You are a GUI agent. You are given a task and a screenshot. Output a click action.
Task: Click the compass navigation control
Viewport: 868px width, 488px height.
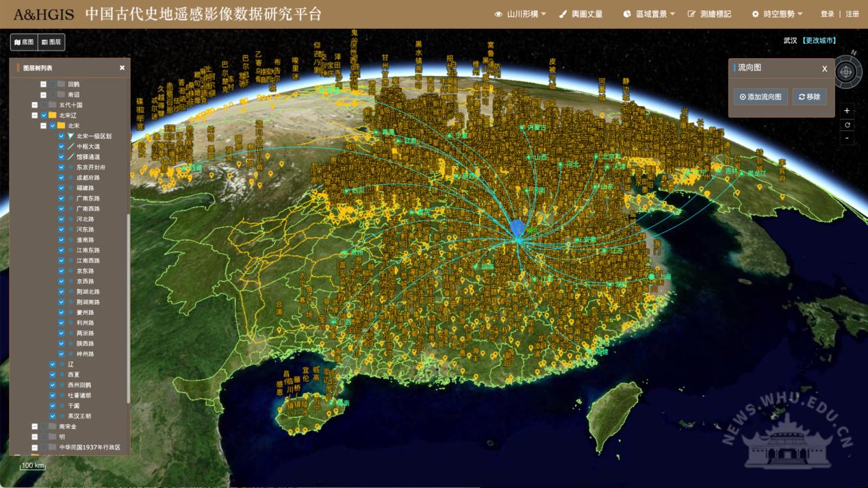coord(846,71)
